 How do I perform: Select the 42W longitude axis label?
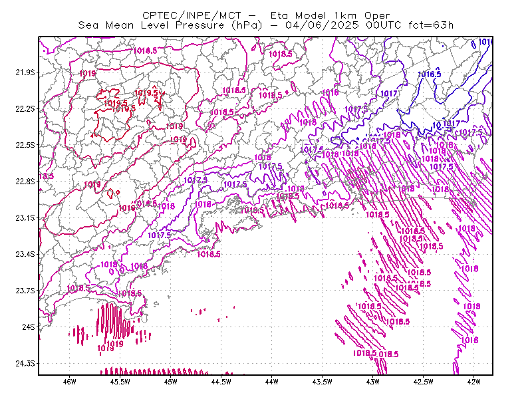[474, 382]
